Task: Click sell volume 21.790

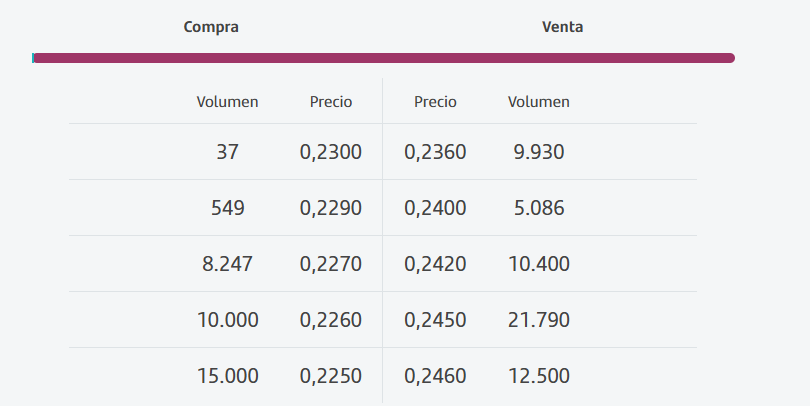Action: point(539,321)
